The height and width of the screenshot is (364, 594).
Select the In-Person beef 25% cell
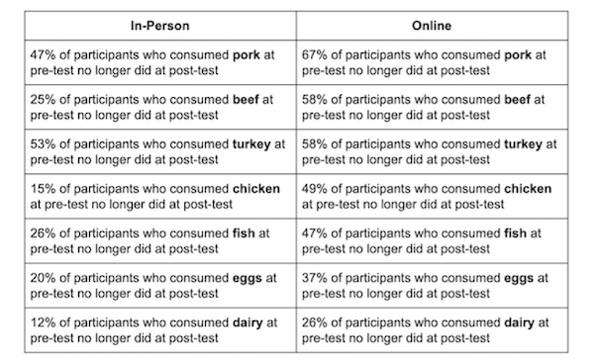pyautogui.click(x=160, y=107)
